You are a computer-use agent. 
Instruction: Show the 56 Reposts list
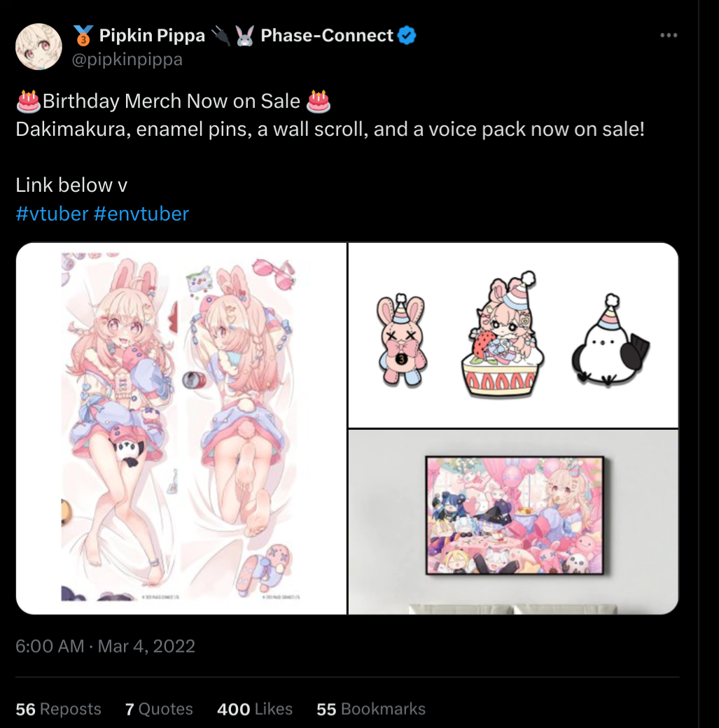tap(58, 709)
